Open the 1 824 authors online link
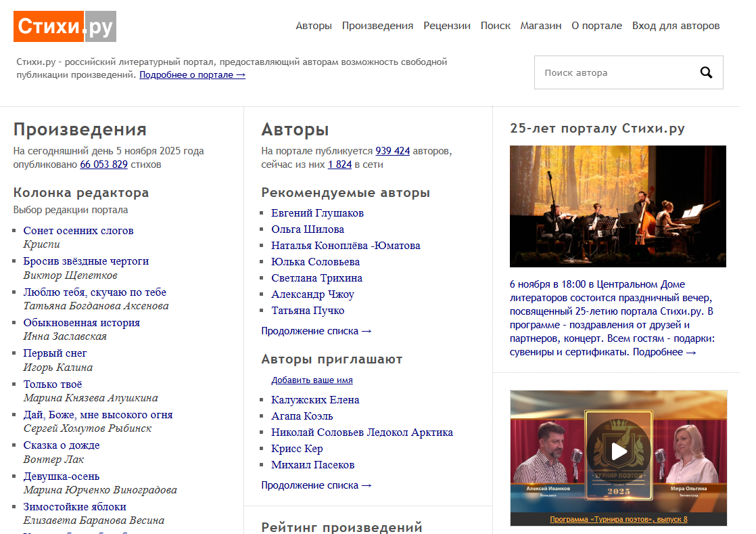Screen dimensions: 756x534 click(x=339, y=164)
